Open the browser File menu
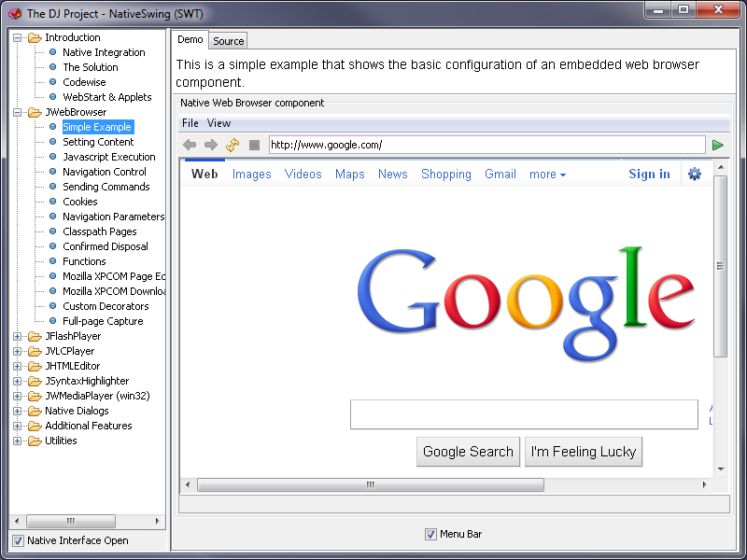747x560 pixels. 190,123
